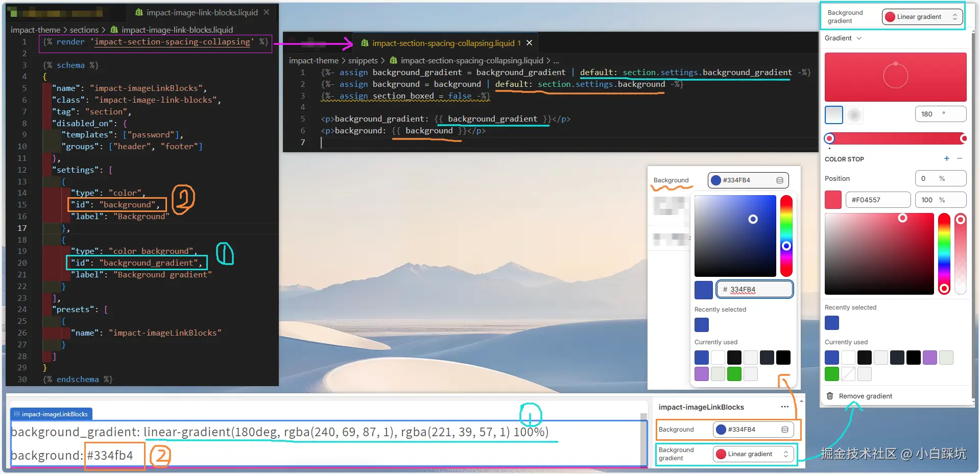Click the gradient angle input showing 180

[941, 114]
